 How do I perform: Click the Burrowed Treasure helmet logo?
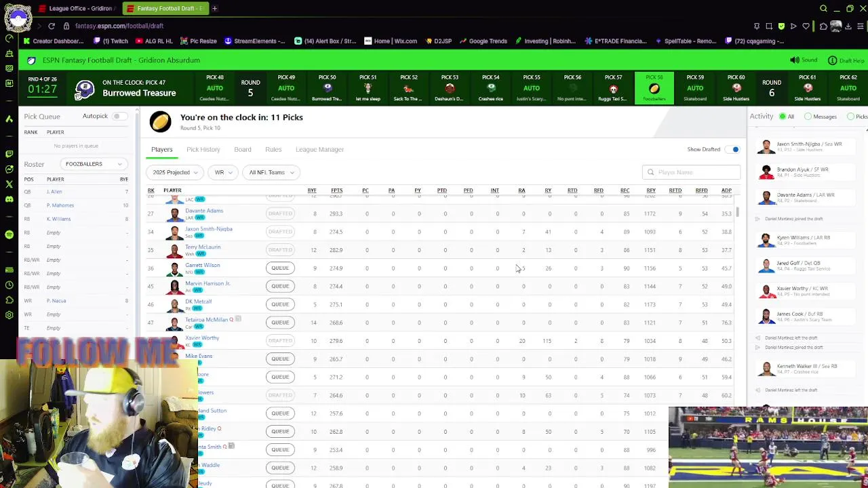click(84, 89)
